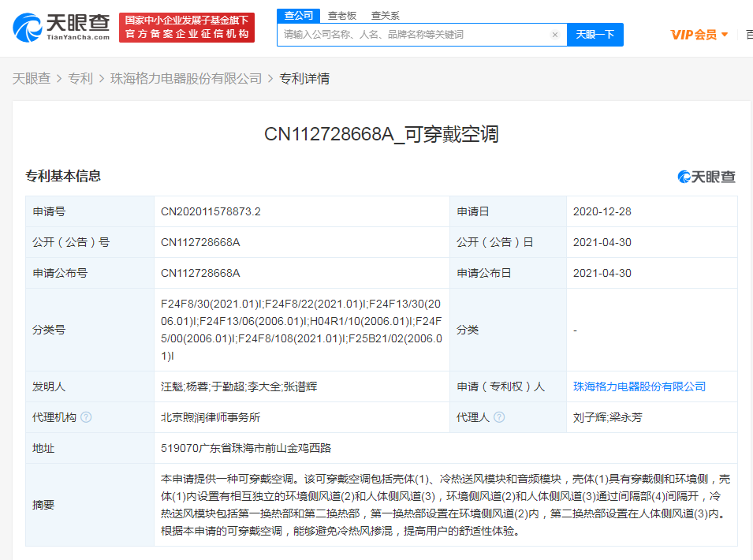Click the agent names 刘子辉;梁永芳
Viewport: 753px width, 560px height.
point(607,417)
